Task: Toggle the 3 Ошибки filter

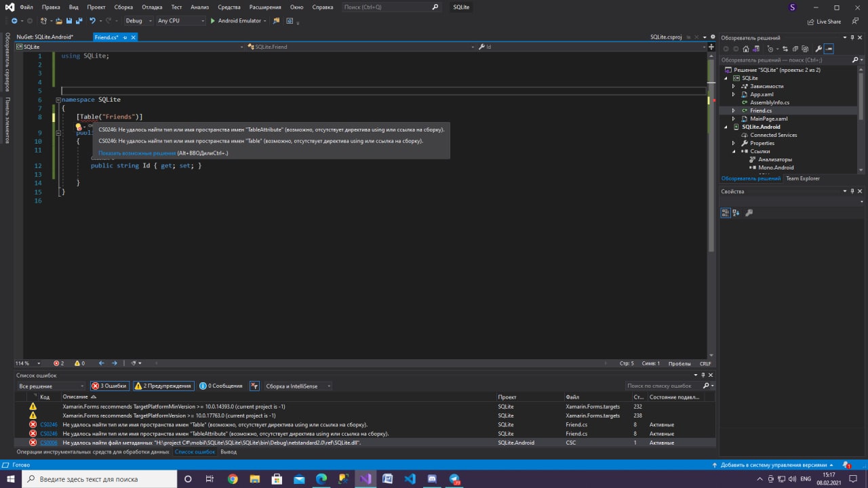Action: (109, 386)
